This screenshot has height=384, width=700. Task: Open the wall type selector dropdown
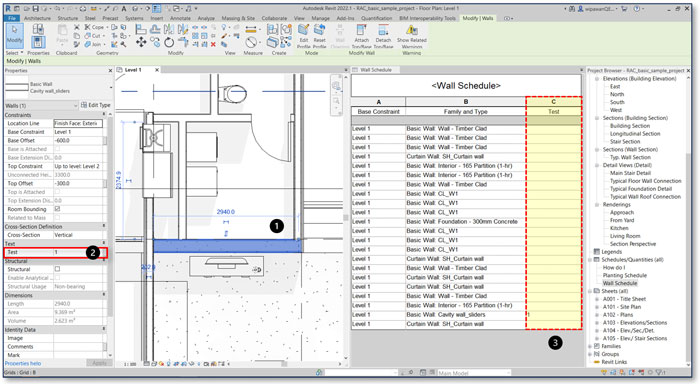tap(111, 88)
